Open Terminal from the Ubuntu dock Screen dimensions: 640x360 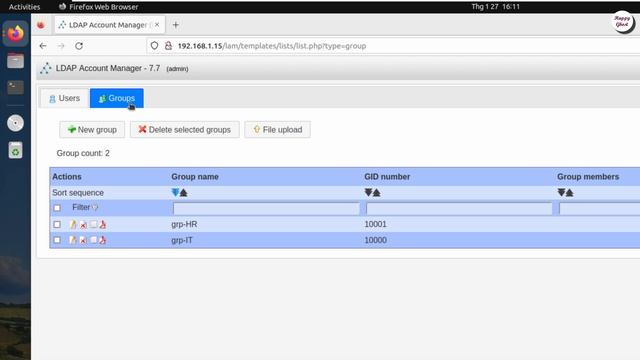point(16,87)
